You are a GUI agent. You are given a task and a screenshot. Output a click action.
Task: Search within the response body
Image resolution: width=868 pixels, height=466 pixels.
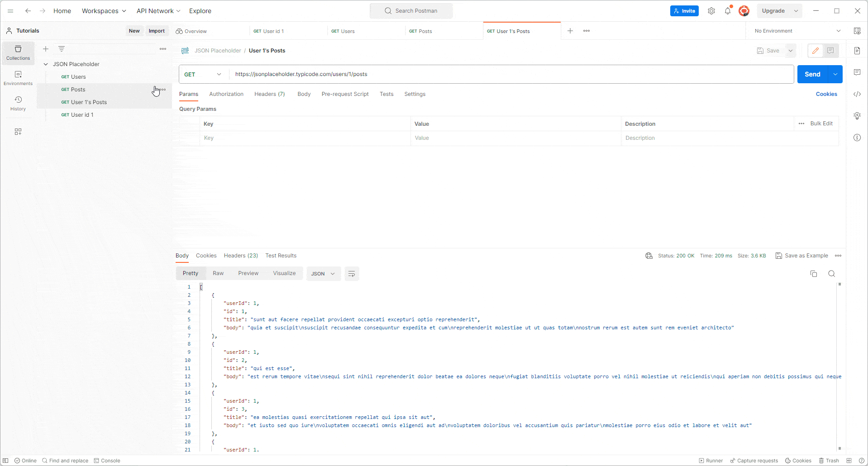(x=832, y=274)
